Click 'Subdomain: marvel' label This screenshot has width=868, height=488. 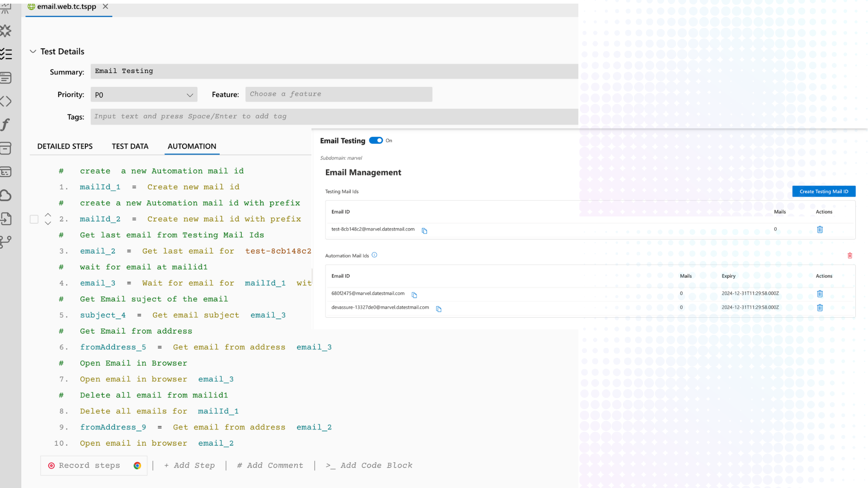[x=341, y=158]
